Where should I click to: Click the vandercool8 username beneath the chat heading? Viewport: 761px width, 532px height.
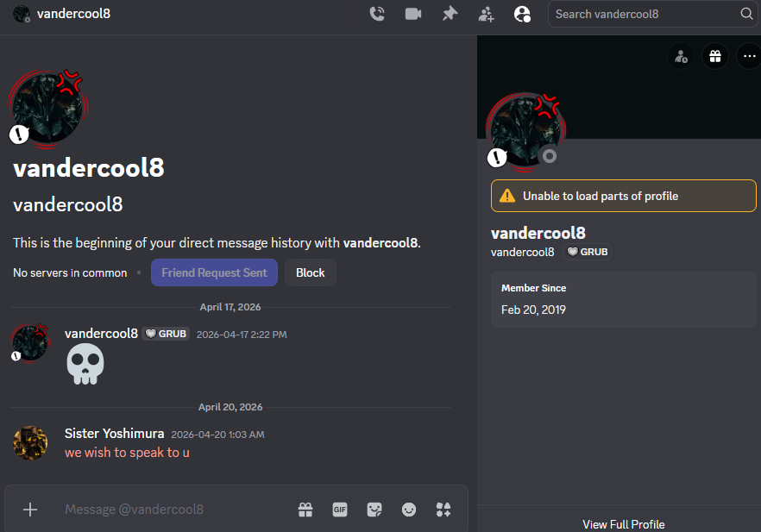coord(68,204)
